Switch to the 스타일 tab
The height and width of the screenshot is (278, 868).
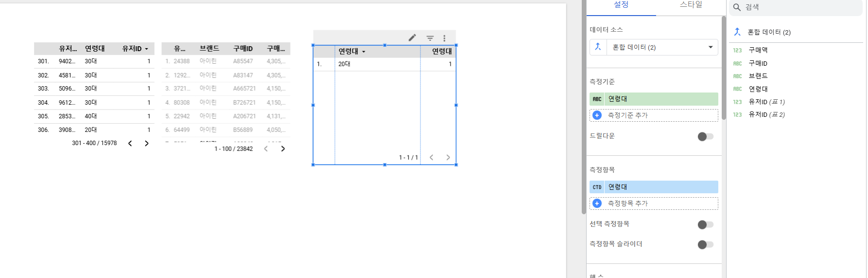[691, 5]
